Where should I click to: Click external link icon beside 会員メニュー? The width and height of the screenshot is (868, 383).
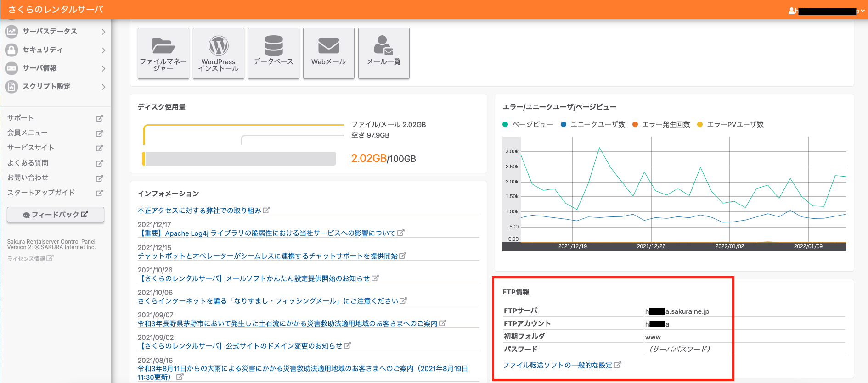[x=99, y=133]
